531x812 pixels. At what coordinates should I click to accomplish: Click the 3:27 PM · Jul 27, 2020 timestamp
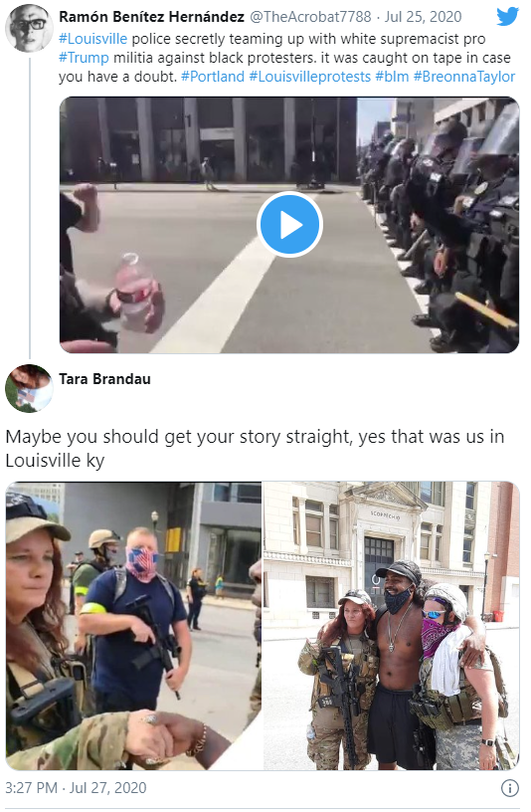coord(76,788)
